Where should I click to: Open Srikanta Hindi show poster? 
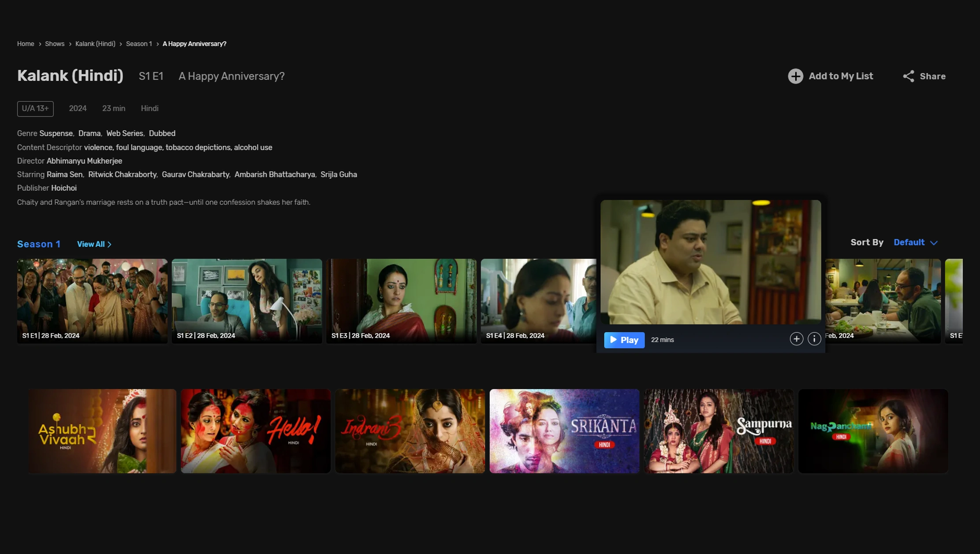(x=564, y=431)
